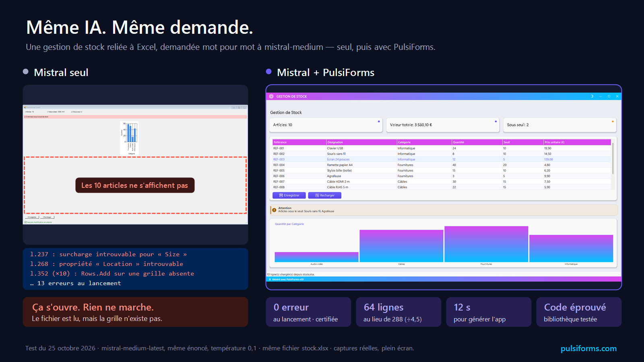The width and height of the screenshot is (644, 362).
Task: Click the Quantité column header
Action: 477,142
